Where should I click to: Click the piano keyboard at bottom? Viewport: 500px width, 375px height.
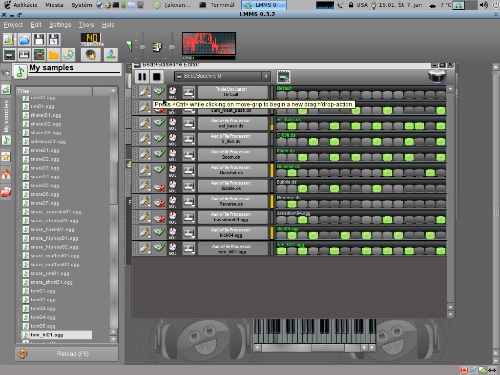[315, 331]
